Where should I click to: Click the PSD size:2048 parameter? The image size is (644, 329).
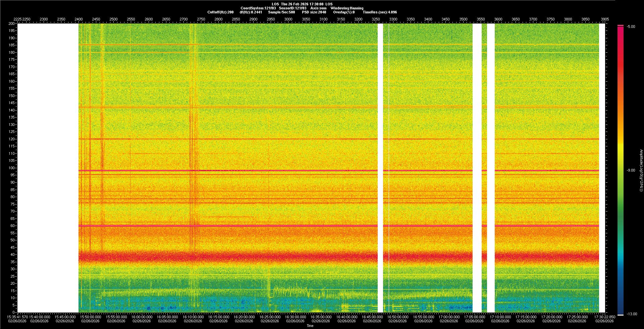click(x=314, y=12)
